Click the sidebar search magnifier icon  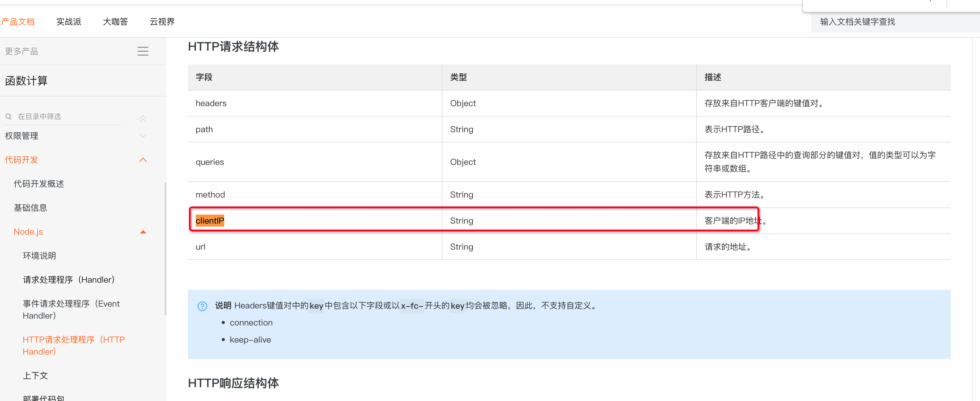click(x=8, y=116)
